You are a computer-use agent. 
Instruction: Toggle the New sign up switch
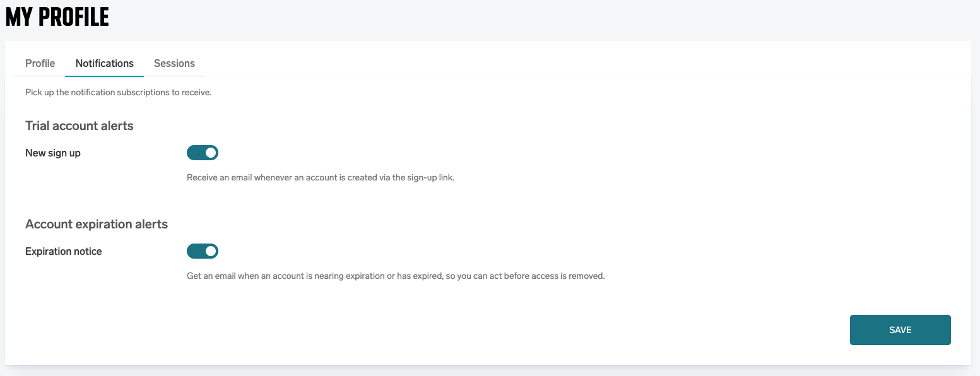[x=202, y=153]
